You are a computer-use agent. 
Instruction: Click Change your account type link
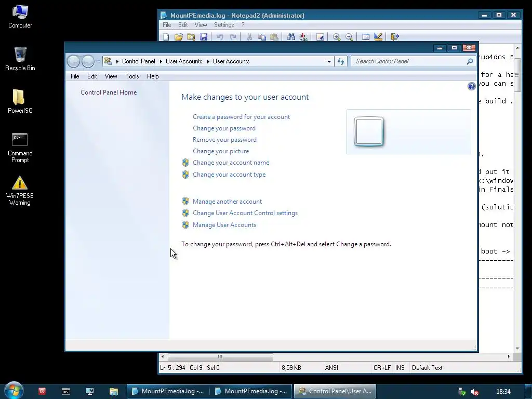tap(229, 175)
